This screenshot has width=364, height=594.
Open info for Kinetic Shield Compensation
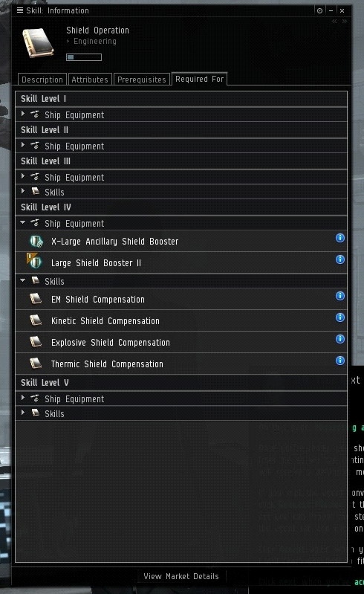tap(339, 317)
